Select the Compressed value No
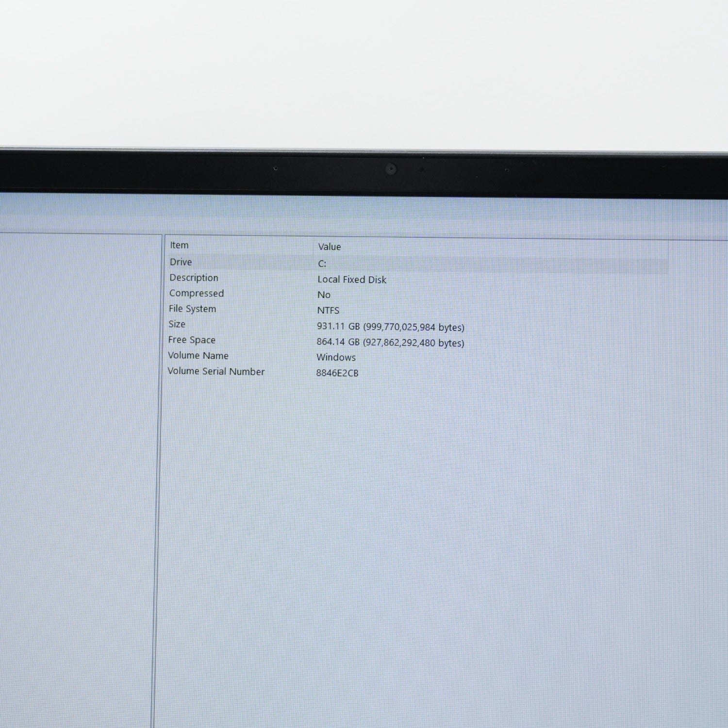The image size is (728, 728). 324,295
